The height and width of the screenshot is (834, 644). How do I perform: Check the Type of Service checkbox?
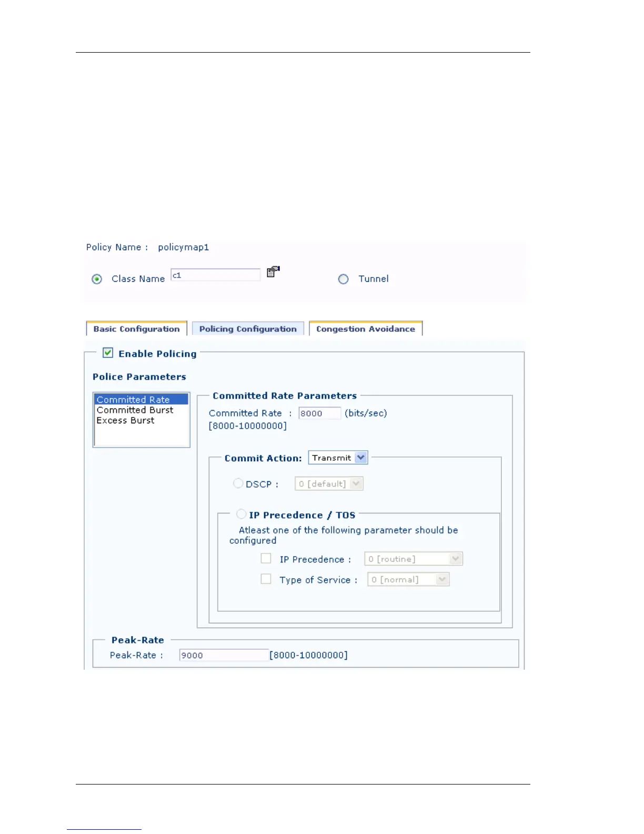coord(266,579)
